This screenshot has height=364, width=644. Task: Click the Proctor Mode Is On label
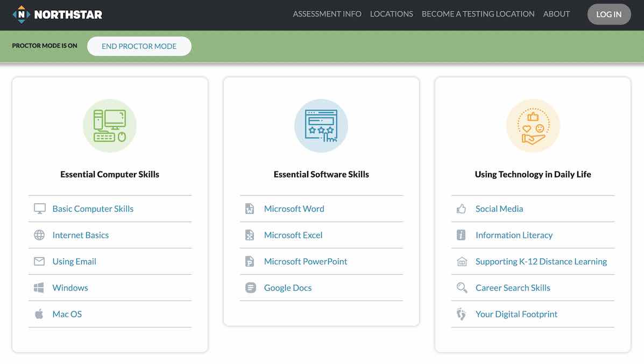coord(45,46)
